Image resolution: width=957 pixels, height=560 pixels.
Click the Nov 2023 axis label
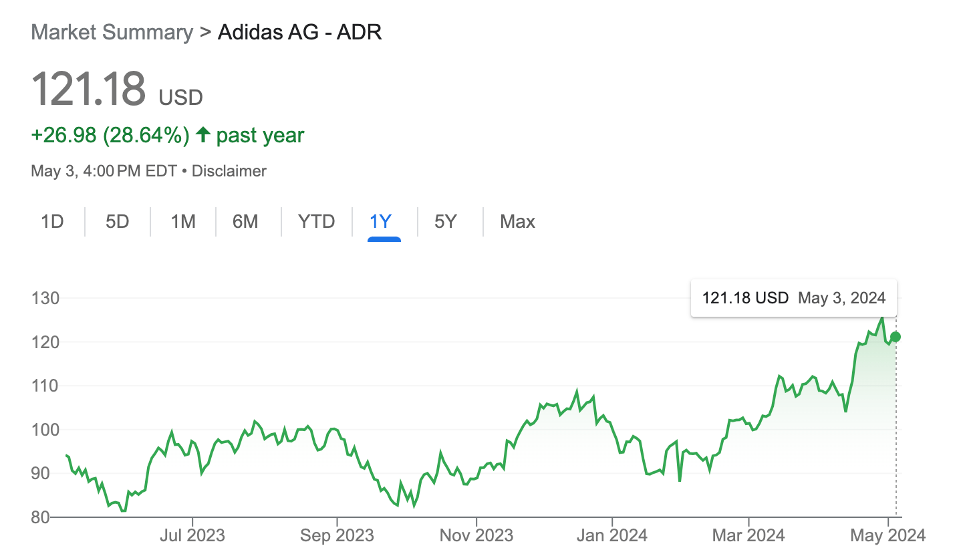point(476,535)
